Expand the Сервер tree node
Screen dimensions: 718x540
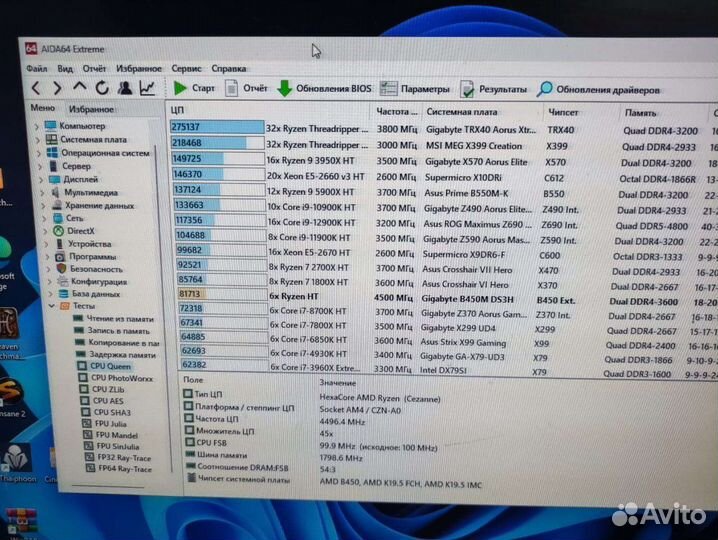pyautogui.click(x=41, y=167)
